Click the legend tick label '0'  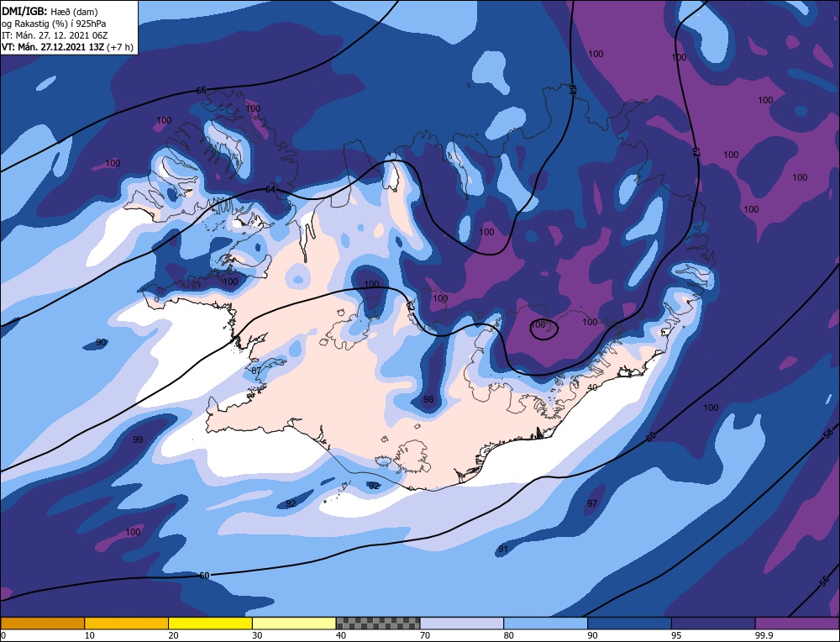[3, 635]
